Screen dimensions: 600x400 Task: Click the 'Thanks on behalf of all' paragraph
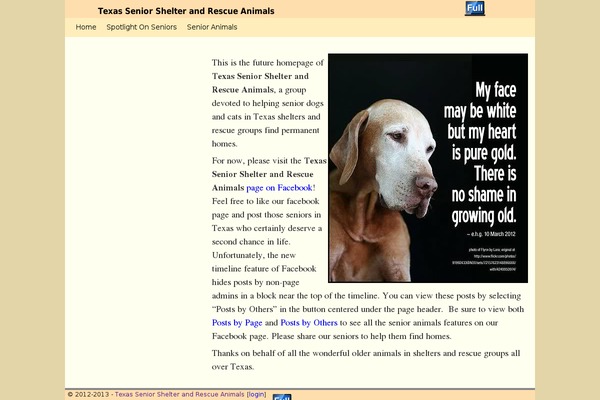(x=366, y=360)
